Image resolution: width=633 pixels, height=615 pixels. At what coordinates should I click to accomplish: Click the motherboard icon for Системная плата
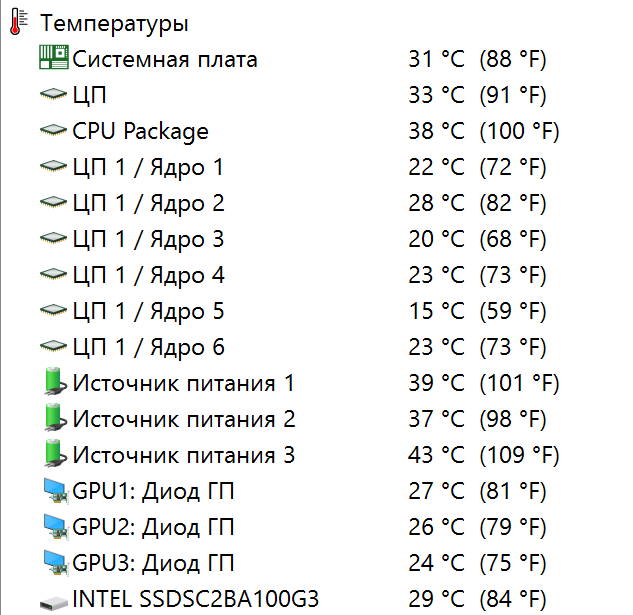click(54, 59)
